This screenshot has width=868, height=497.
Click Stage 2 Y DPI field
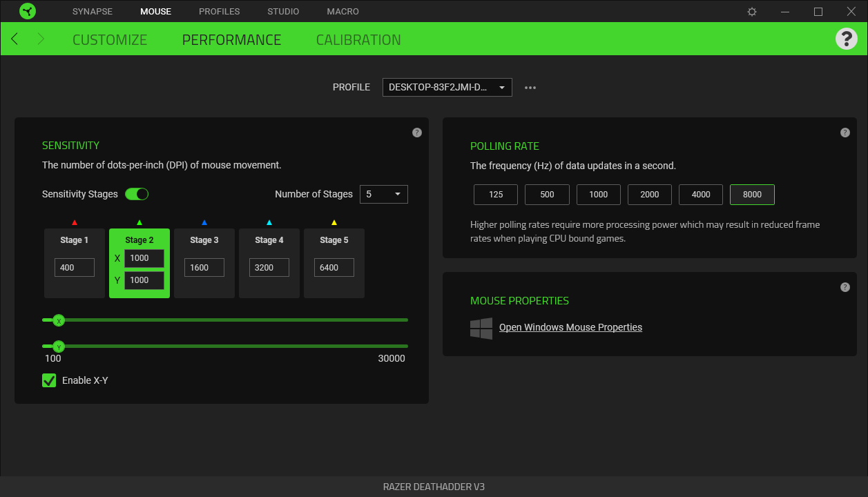144,280
